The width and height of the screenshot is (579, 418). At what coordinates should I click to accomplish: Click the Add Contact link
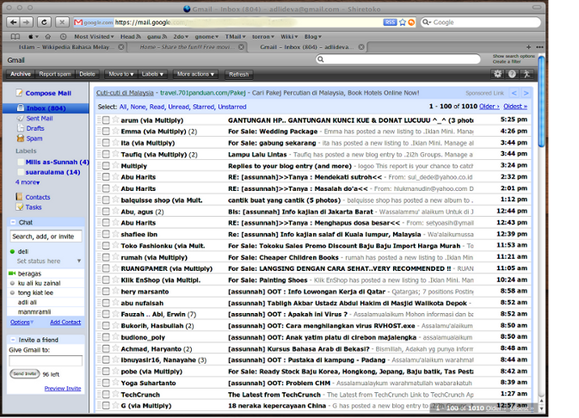(65, 322)
